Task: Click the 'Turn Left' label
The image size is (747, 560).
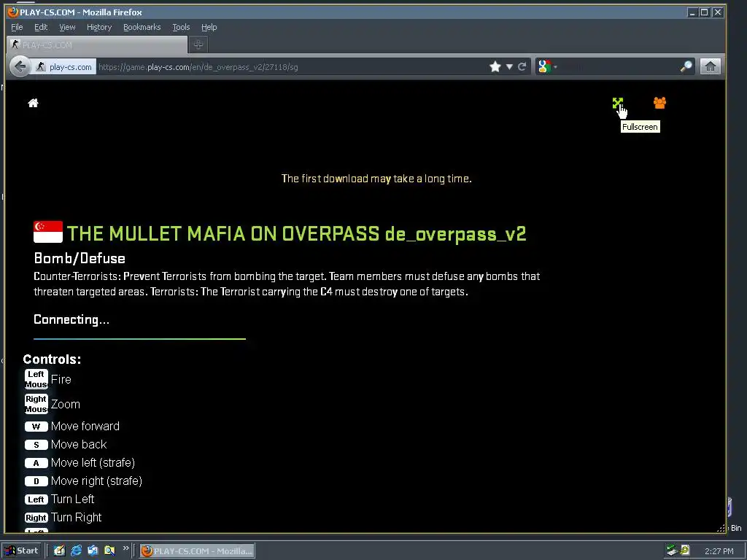Action: click(x=72, y=499)
